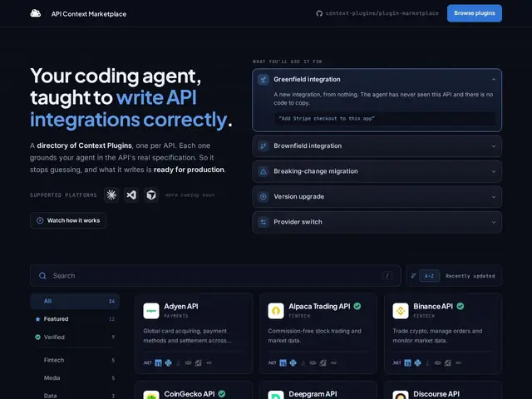Click the star icon beside Featured
Viewport: 532px width, 399px height.
tap(37, 319)
